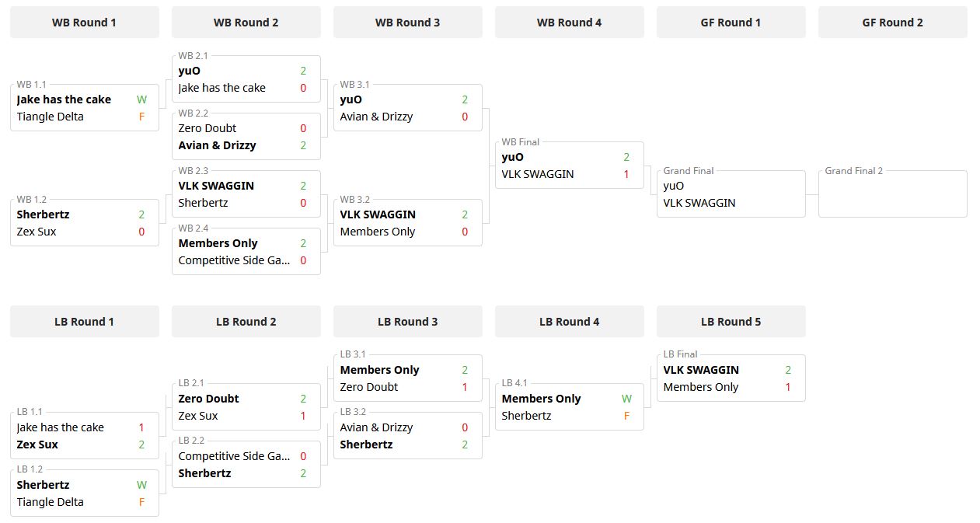Screen dimensions: 980x523
Task: Click Zero Doubt in match LB 2.1
Action: [x=208, y=399]
